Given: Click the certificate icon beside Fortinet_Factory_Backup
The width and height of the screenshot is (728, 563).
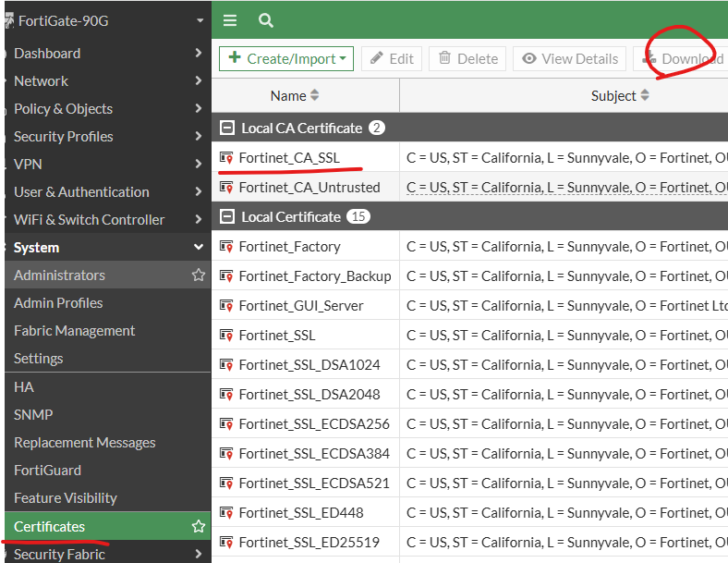Looking at the screenshot, I should [x=226, y=275].
